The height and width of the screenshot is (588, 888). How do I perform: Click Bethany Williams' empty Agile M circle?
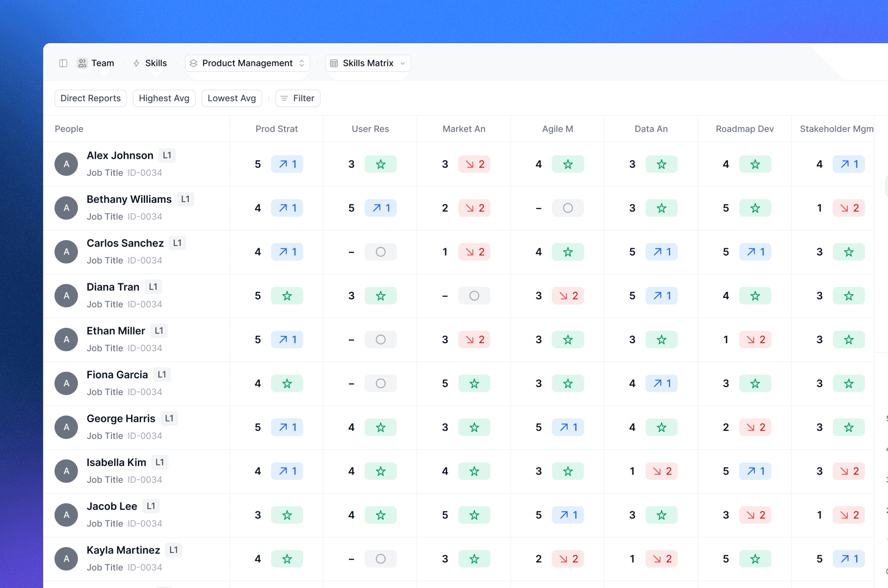click(x=568, y=208)
